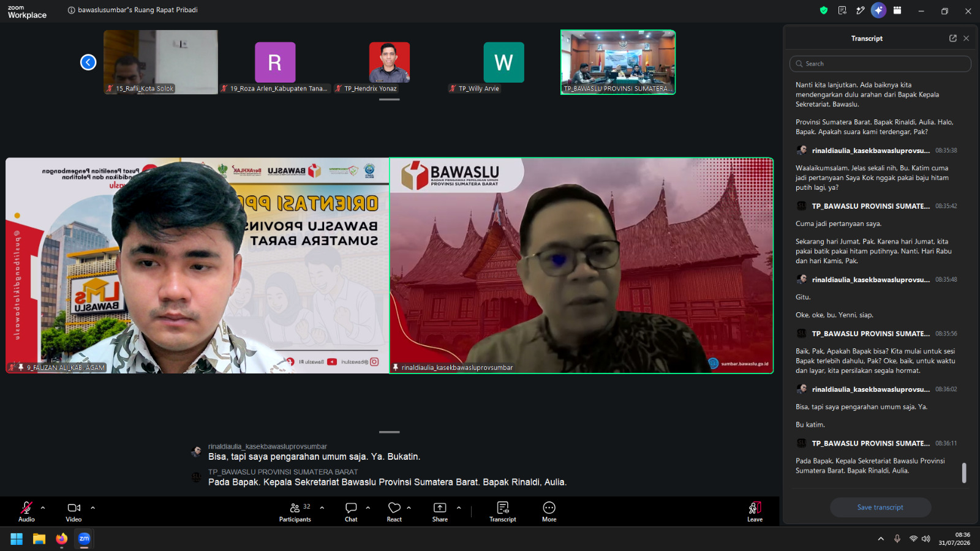Start screen sharing with Share
Viewport: 980px width, 551px height.
tap(440, 511)
